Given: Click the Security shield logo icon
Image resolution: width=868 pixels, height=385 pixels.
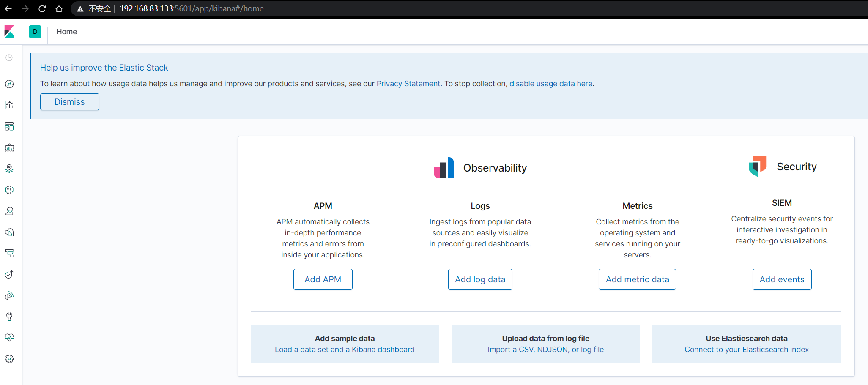Looking at the screenshot, I should [758, 166].
